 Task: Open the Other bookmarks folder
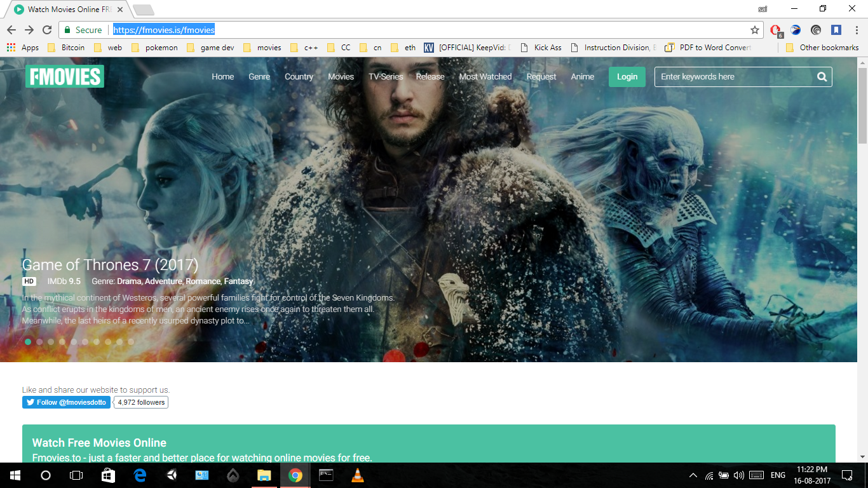822,48
